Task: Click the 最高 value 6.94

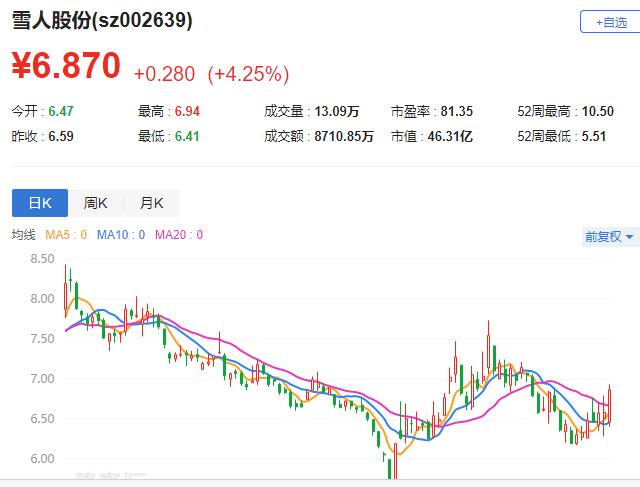Action: pos(187,111)
